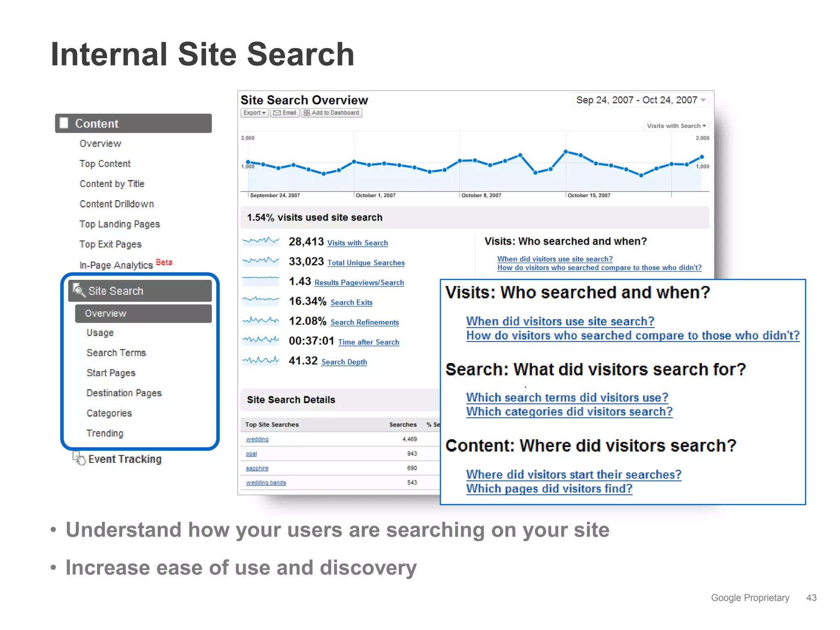Viewport: 840px width, 630px height.
Task: Open Search Refinements link
Action: (365, 322)
